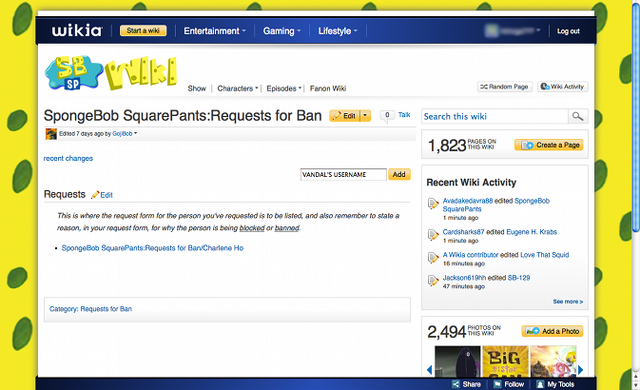Open the Jackson619hh user link
640x390 pixels.
point(464,278)
